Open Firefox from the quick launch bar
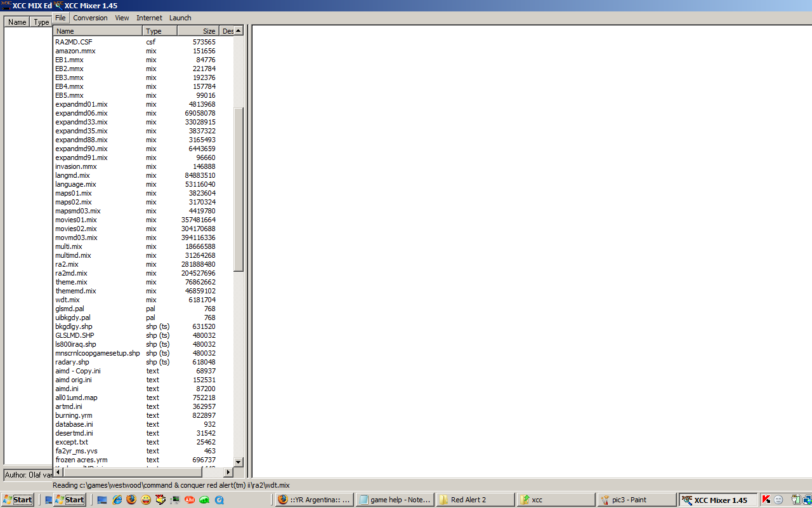The height and width of the screenshot is (508, 812). pos(131,500)
